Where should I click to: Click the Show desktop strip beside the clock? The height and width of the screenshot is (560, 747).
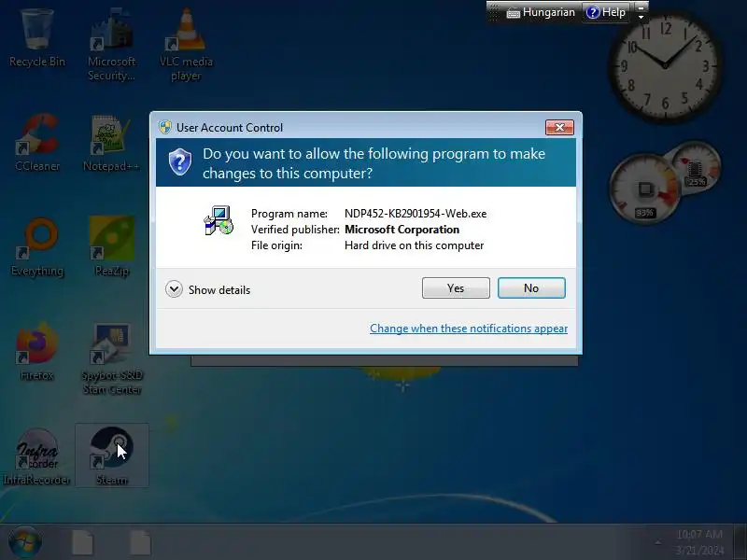click(x=740, y=542)
